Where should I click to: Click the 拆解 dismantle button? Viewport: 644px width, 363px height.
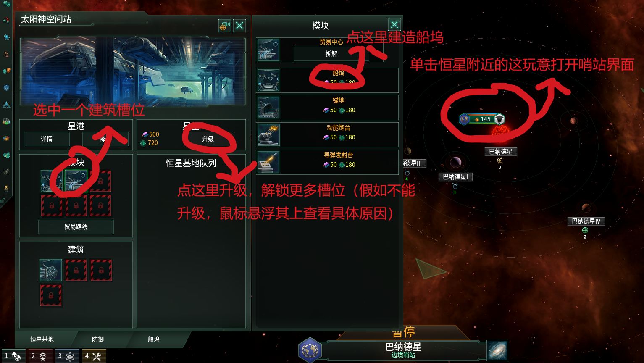point(331,54)
